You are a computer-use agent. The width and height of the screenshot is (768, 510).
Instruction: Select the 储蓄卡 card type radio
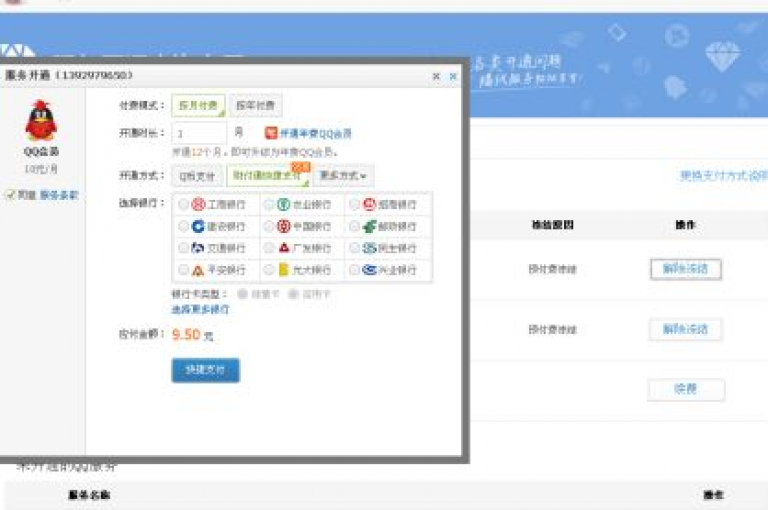pyautogui.click(x=242, y=294)
